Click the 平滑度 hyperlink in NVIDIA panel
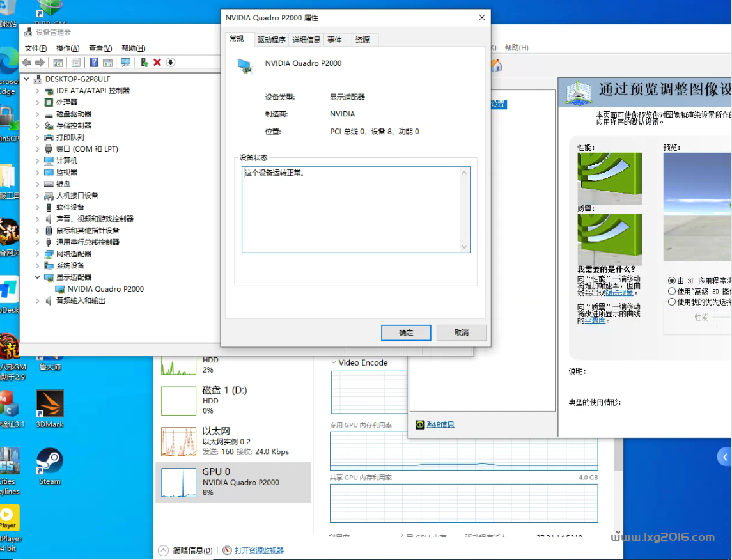The width and height of the screenshot is (732, 560). (595, 321)
